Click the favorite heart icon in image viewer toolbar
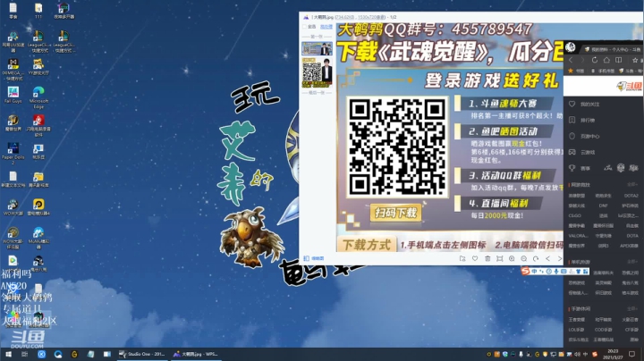Image resolution: width=644 pixels, height=361 pixels. [475, 258]
